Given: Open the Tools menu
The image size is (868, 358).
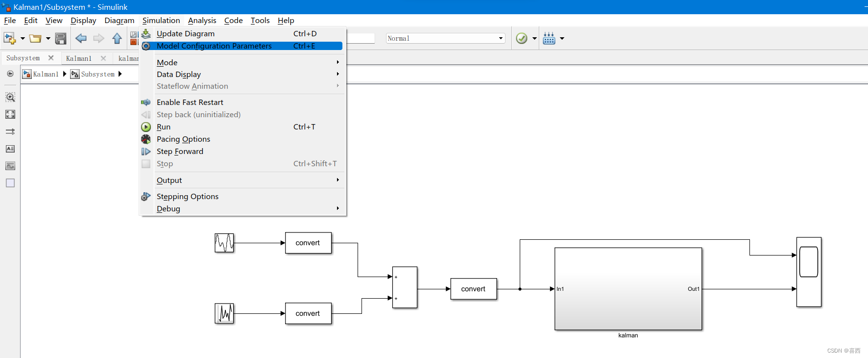Looking at the screenshot, I should [260, 20].
